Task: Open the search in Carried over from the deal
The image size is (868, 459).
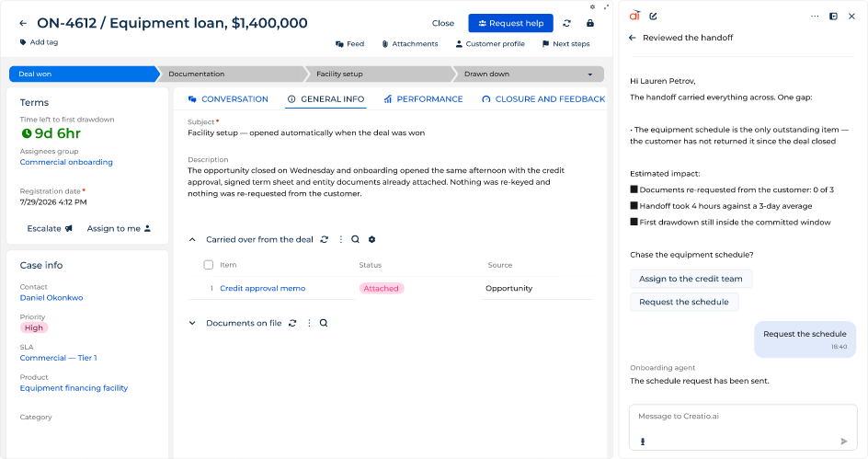Action: (356, 239)
